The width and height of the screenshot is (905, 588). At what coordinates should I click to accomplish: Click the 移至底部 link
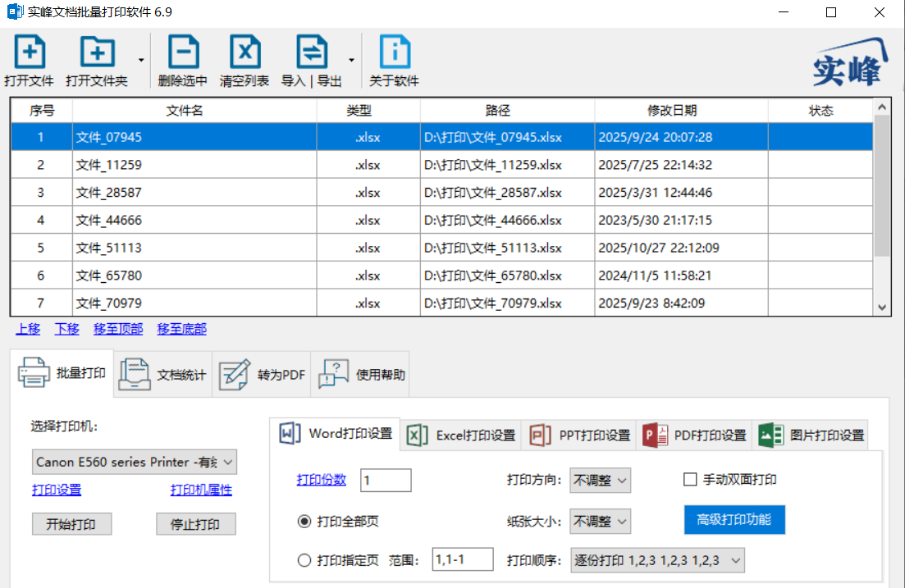pyautogui.click(x=182, y=329)
